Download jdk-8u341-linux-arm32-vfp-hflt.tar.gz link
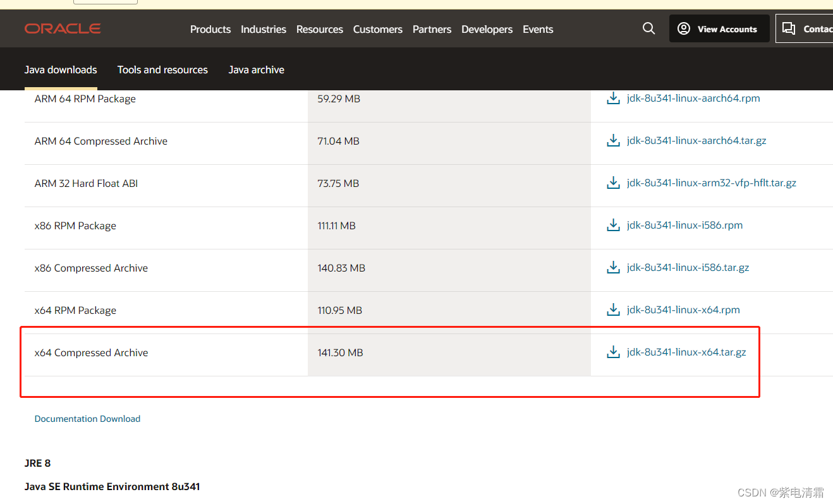833x504 pixels. tap(712, 183)
